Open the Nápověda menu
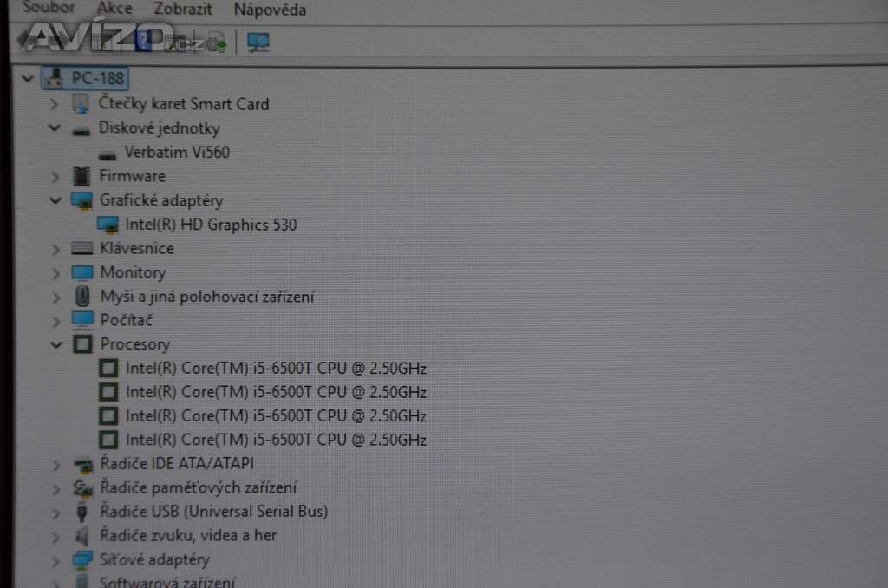The width and height of the screenshot is (888, 588). [270, 10]
